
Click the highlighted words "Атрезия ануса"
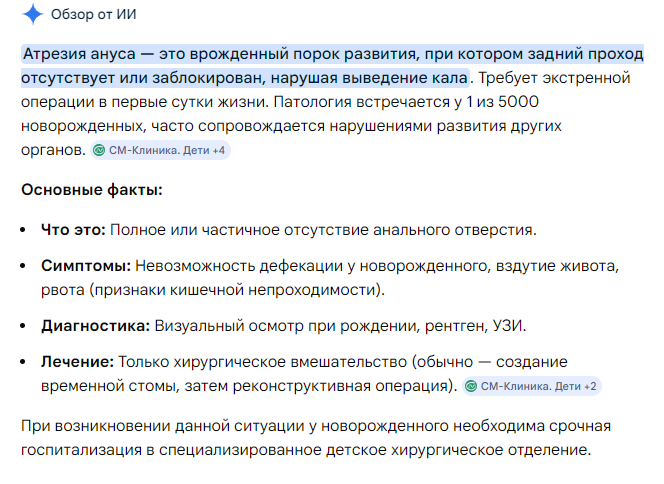78,54
